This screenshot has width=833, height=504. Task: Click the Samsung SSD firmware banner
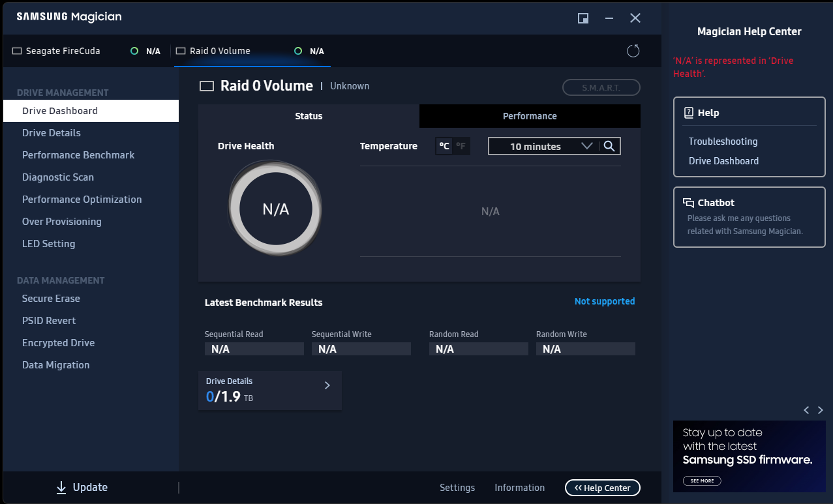[750, 456]
